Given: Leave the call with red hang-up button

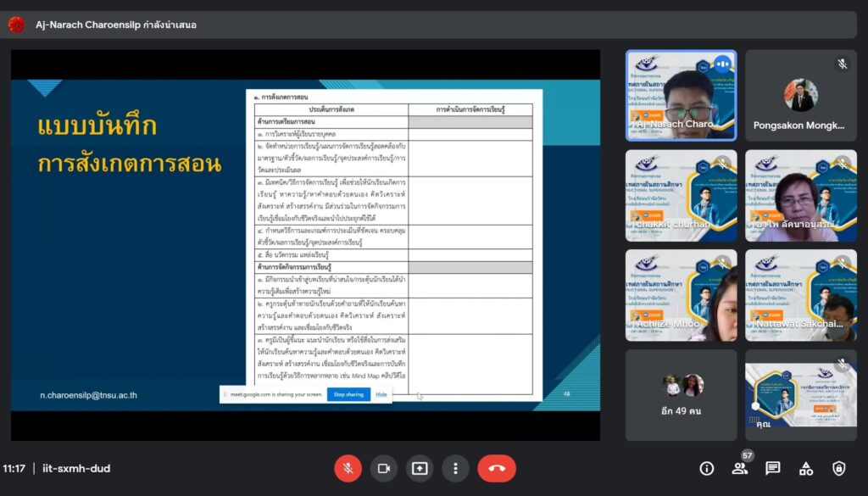Looking at the screenshot, I should 497,468.
